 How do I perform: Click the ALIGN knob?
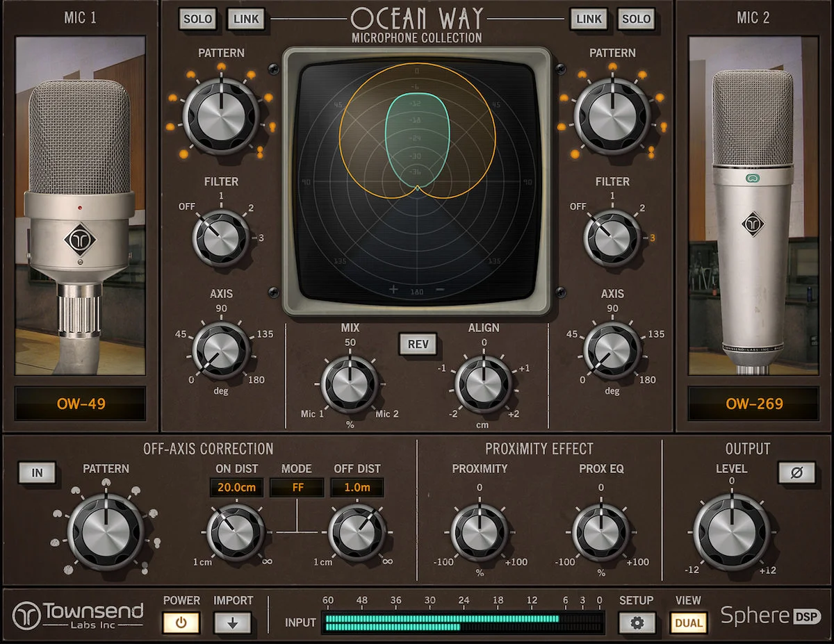point(483,384)
